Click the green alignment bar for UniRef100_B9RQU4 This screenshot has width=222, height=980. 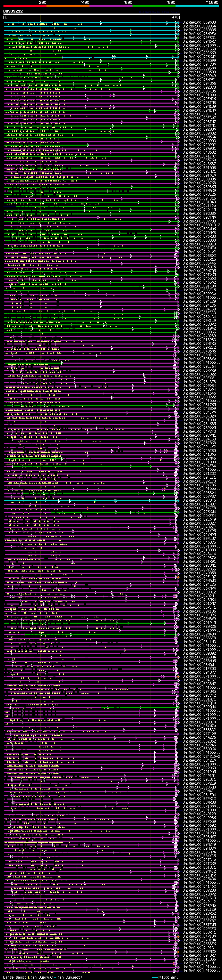pyautogui.click(x=140, y=707)
